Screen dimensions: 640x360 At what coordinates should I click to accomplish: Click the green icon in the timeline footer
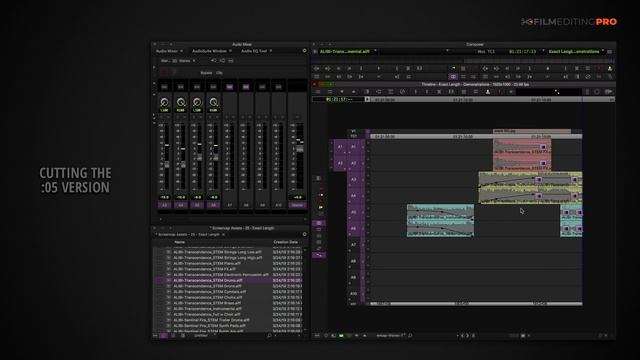pos(341,336)
